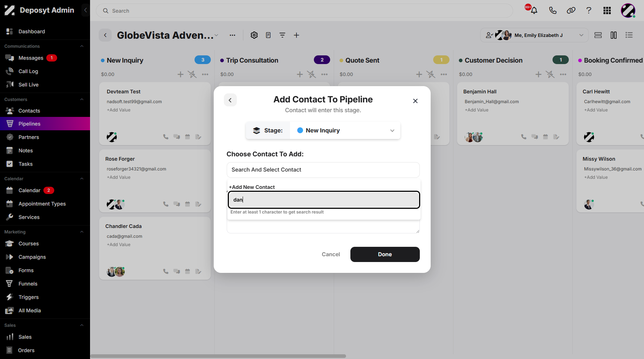Screen dimensions: 644x359
Task: Open pipeline settings gear icon
Action: (254, 35)
